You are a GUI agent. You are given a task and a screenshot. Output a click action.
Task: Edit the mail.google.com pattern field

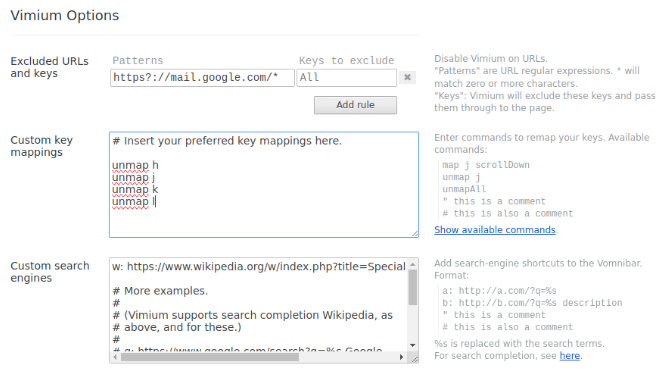[x=202, y=78]
